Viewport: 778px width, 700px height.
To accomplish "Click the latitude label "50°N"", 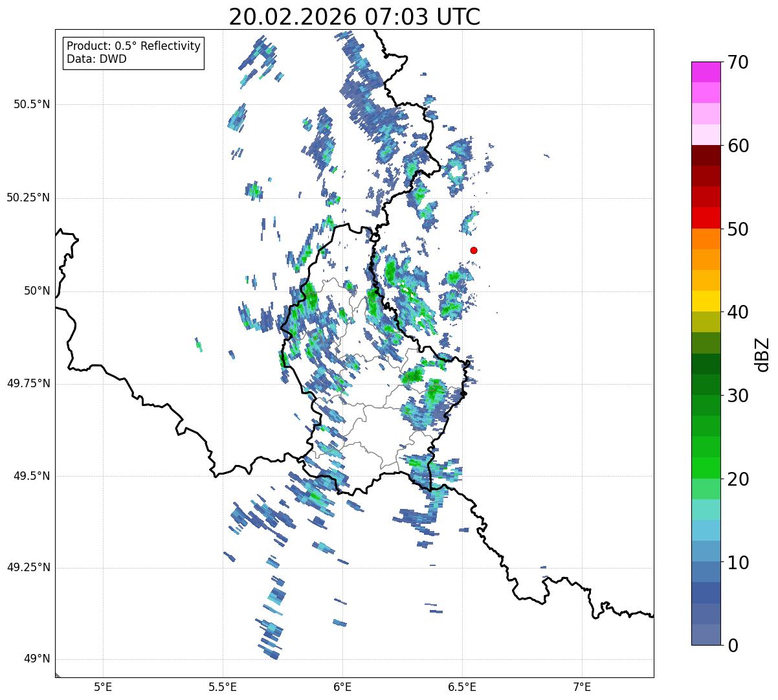I will [37, 291].
